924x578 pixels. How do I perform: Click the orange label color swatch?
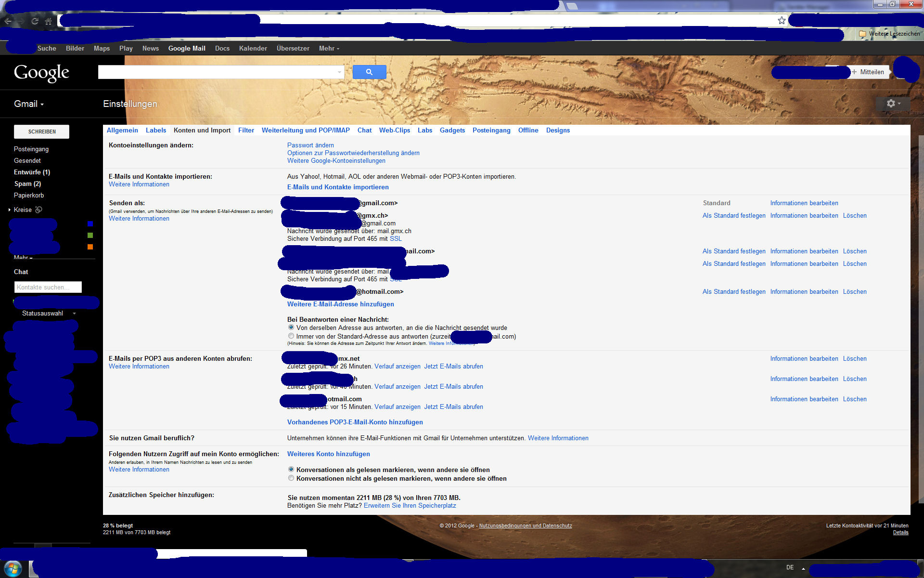pos(90,247)
